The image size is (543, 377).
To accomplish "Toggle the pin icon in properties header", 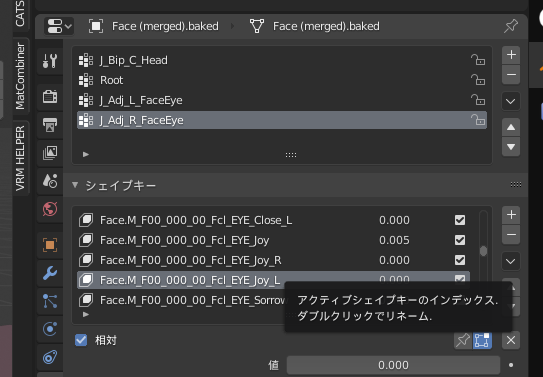I will (x=511, y=26).
